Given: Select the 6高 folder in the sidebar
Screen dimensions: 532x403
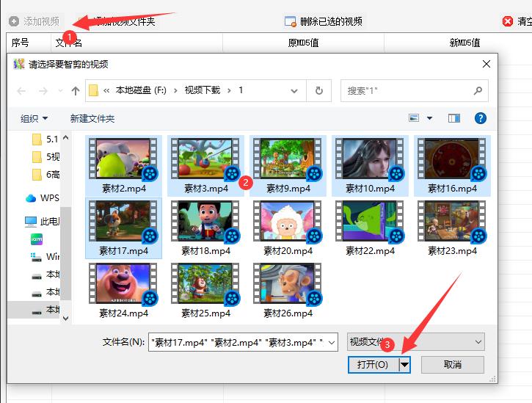Looking at the screenshot, I should coord(45,174).
